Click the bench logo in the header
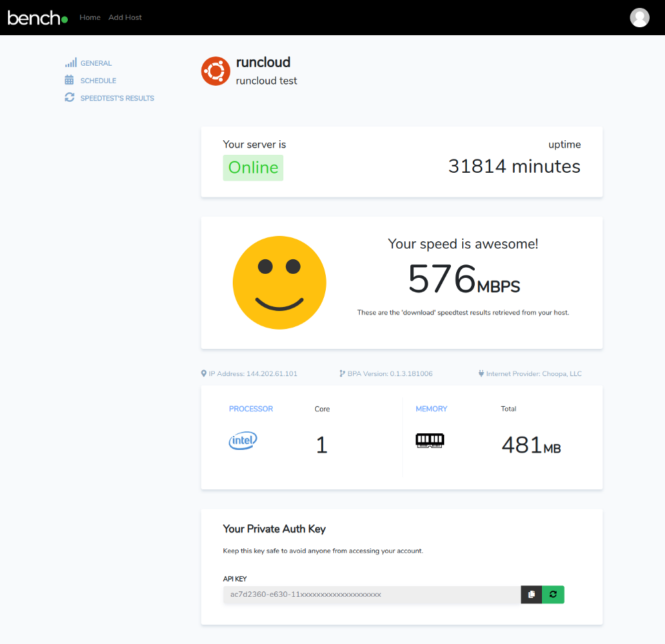This screenshot has height=644, width=665. (x=38, y=18)
